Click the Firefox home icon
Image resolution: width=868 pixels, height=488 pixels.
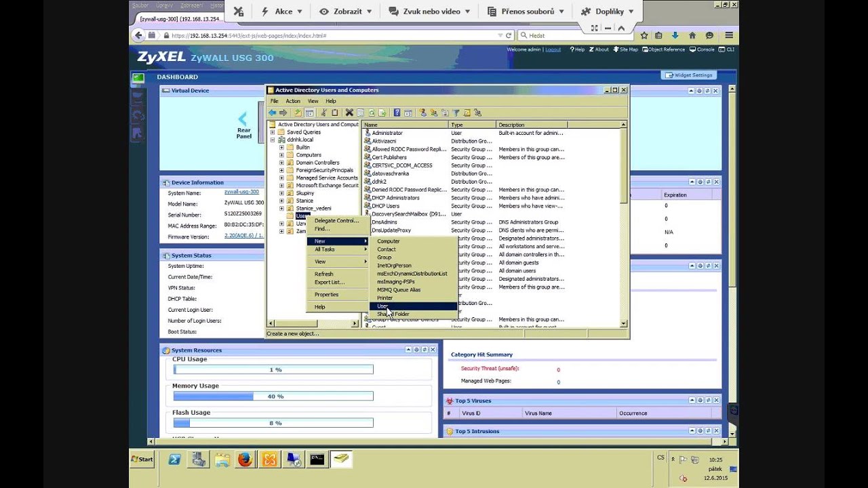(692, 35)
